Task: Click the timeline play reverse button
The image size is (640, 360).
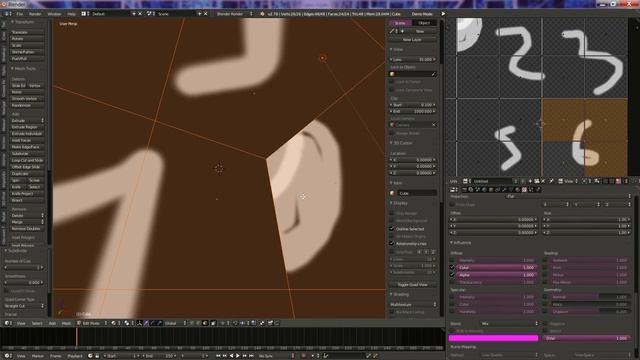Action: coord(231,356)
